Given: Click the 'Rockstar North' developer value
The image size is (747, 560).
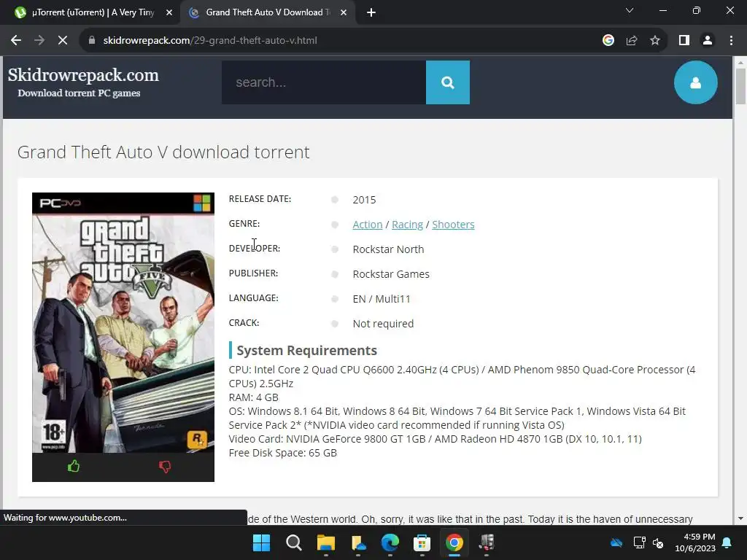Looking at the screenshot, I should (x=388, y=249).
